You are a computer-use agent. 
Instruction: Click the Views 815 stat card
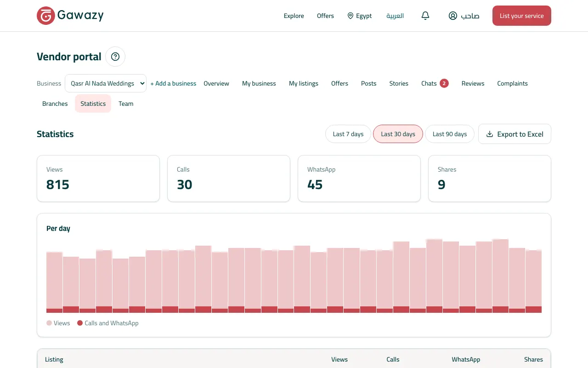pos(98,178)
